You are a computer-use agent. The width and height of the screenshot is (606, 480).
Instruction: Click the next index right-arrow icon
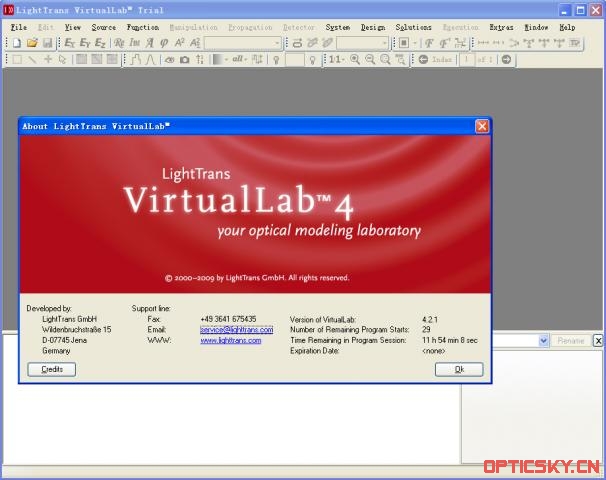click(506, 59)
